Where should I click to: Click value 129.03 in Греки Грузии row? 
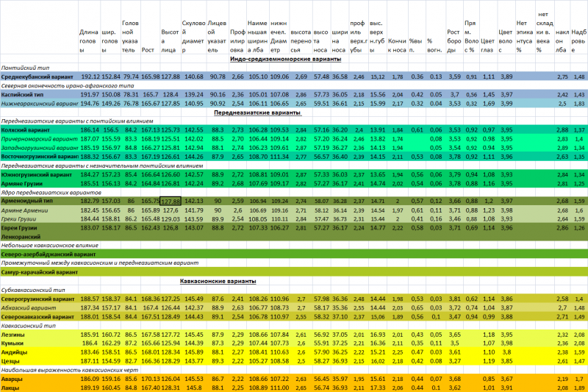[171, 218]
